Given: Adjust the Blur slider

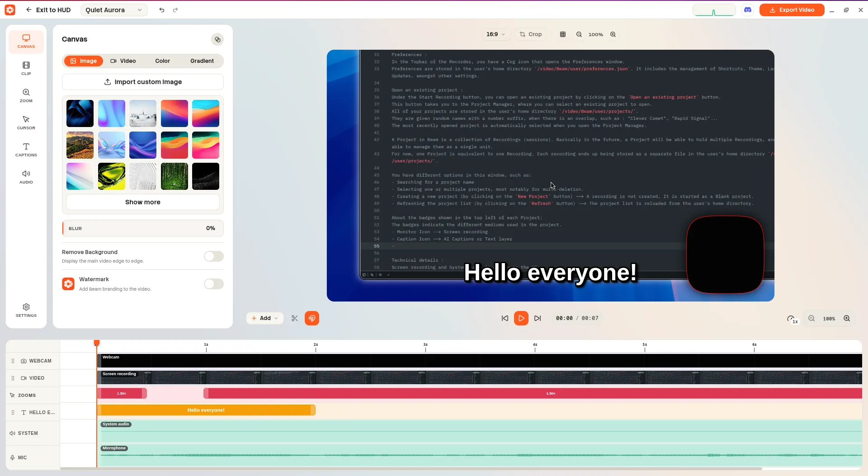Looking at the screenshot, I should click(143, 228).
